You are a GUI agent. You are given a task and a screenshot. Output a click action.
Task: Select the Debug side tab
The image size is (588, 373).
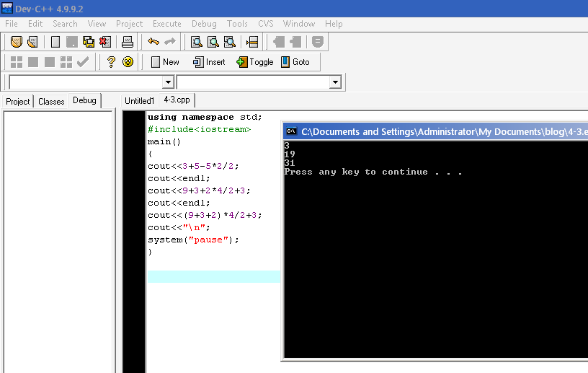[x=84, y=100]
